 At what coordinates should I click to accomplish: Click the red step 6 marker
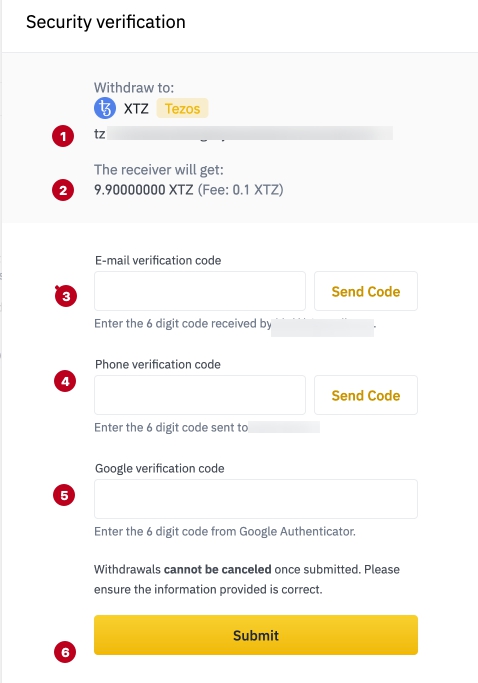[65, 652]
